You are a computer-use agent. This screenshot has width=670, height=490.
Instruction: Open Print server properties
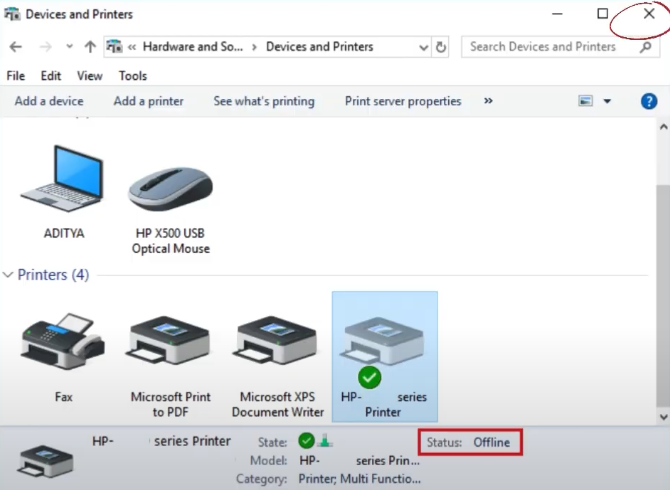point(403,101)
